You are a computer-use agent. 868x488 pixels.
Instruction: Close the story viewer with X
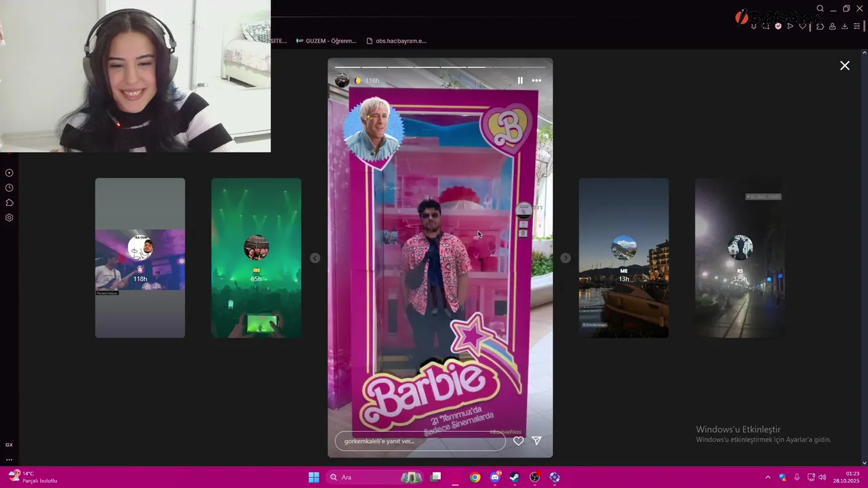click(845, 66)
